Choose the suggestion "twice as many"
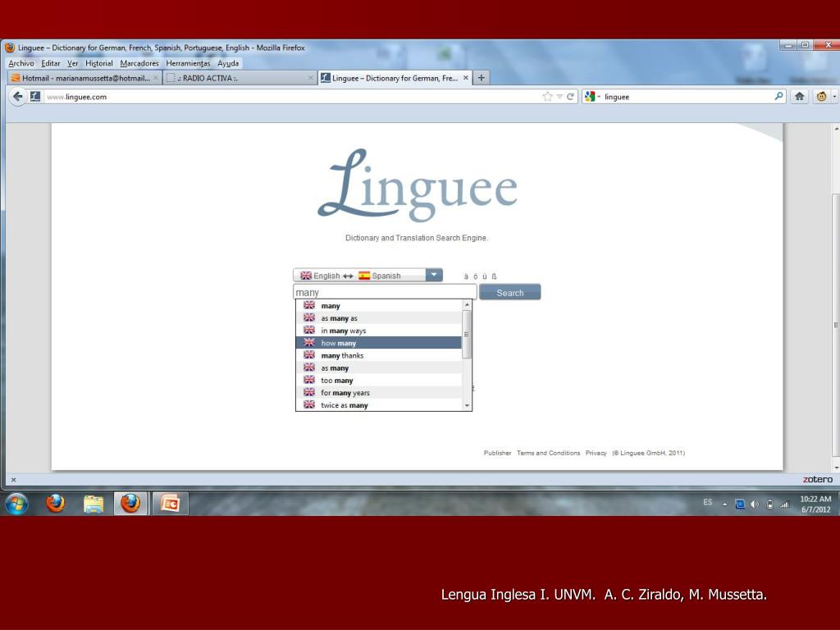This screenshot has height=630, width=840. (x=379, y=405)
